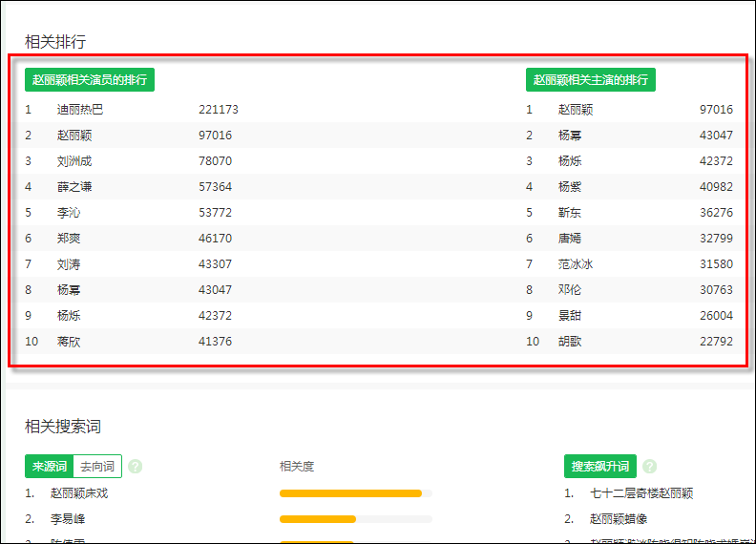Click 靳东 in lead-actor ranking
Image resolution: width=756 pixels, height=544 pixels.
(x=570, y=213)
